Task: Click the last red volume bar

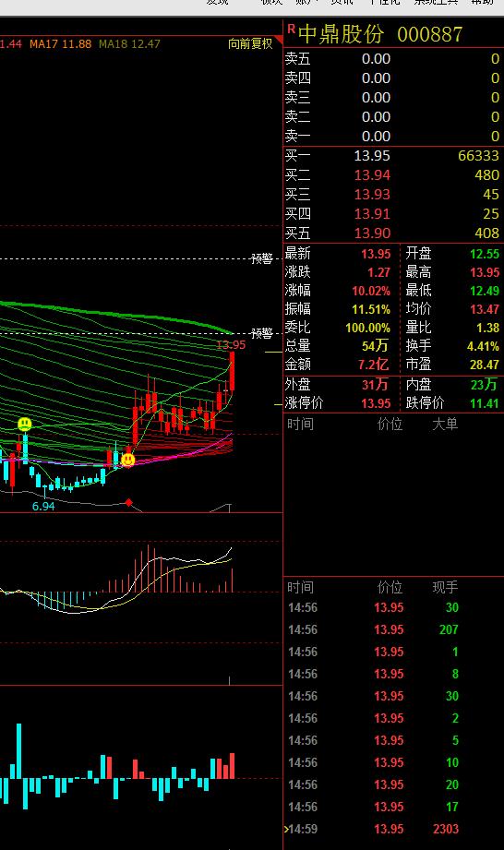Action: (233, 766)
